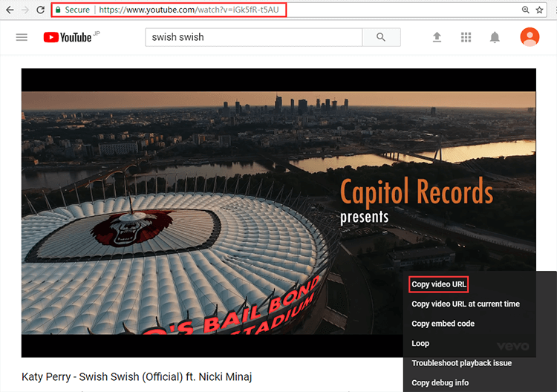Click the browser forward arrow
This screenshot has width=557, height=392.
(x=25, y=10)
